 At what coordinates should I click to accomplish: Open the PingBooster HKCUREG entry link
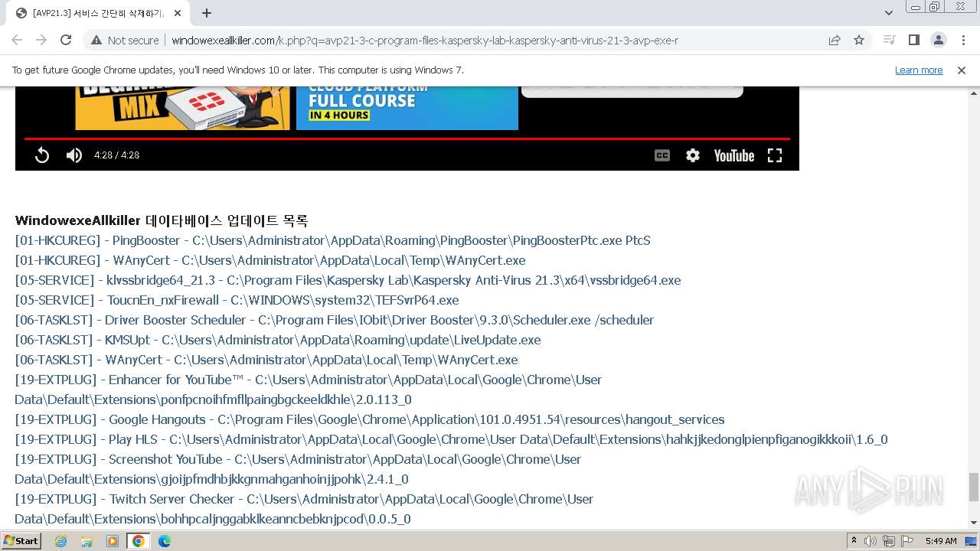click(x=332, y=240)
